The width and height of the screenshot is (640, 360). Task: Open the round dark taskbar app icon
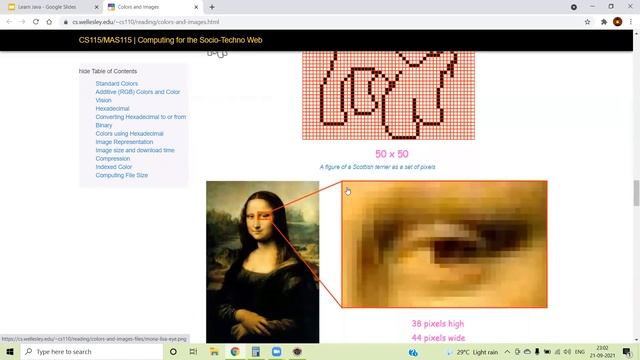297,351
